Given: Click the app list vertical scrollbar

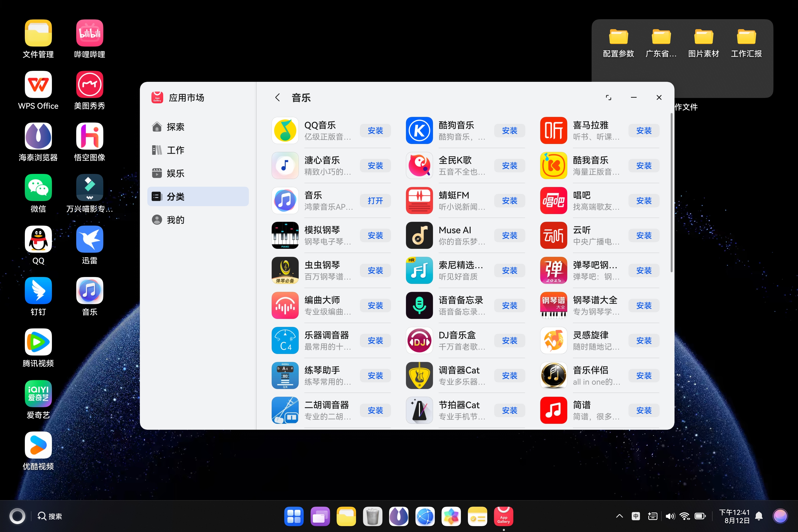Looking at the screenshot, I should tap(671, 193).
